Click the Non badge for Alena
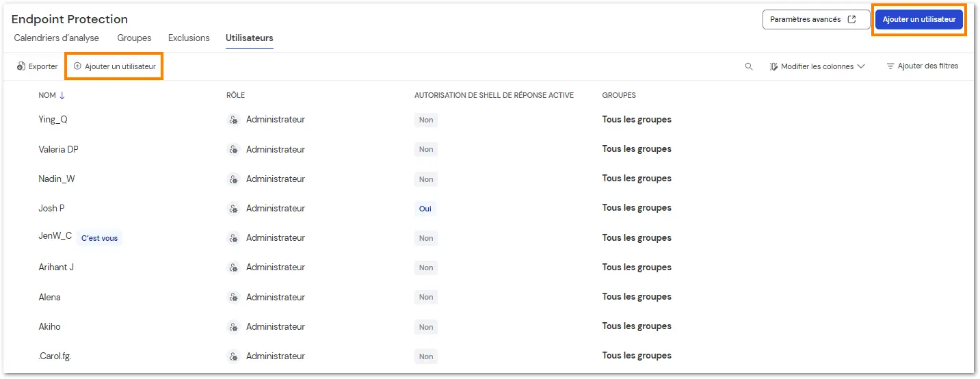This screenshot has height=379, width=980. [x=426, y=297]
